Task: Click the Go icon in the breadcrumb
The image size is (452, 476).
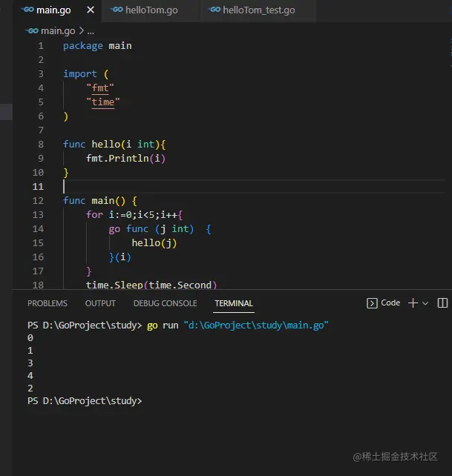Action: (32, 30)
